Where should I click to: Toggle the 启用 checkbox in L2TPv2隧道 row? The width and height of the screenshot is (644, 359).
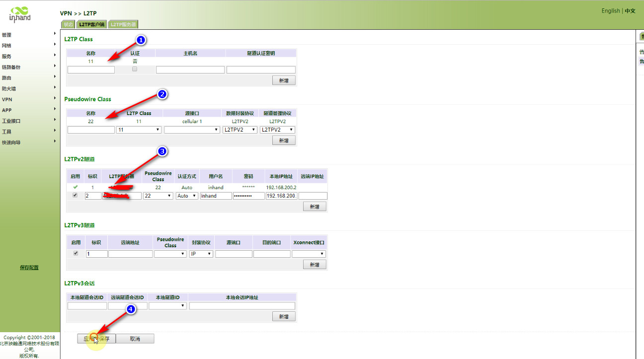tap(76, 196)
